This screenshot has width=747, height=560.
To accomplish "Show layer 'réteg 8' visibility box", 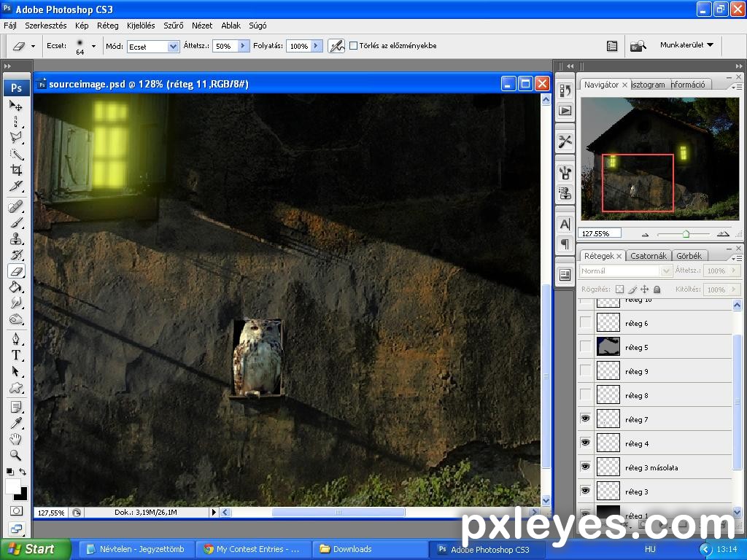I will pyautogui.click(x=586, y=394).
